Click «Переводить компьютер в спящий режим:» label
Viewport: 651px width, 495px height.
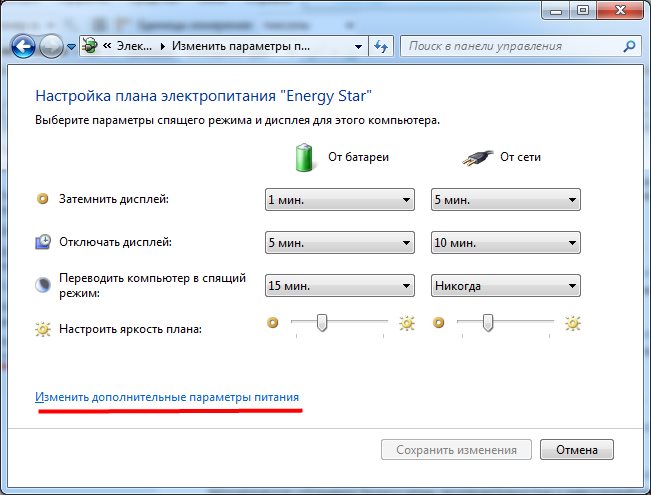(152, 285)
